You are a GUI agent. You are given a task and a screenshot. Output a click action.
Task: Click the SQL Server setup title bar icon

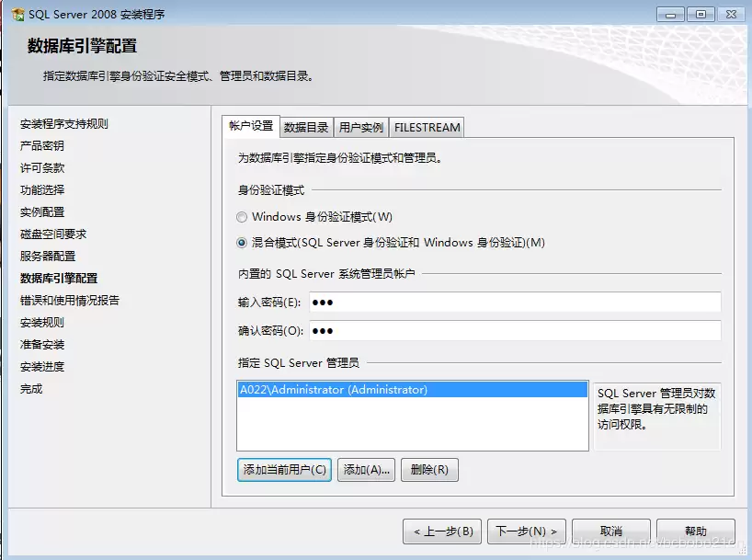pyautogui.click(x=18, y=15)
